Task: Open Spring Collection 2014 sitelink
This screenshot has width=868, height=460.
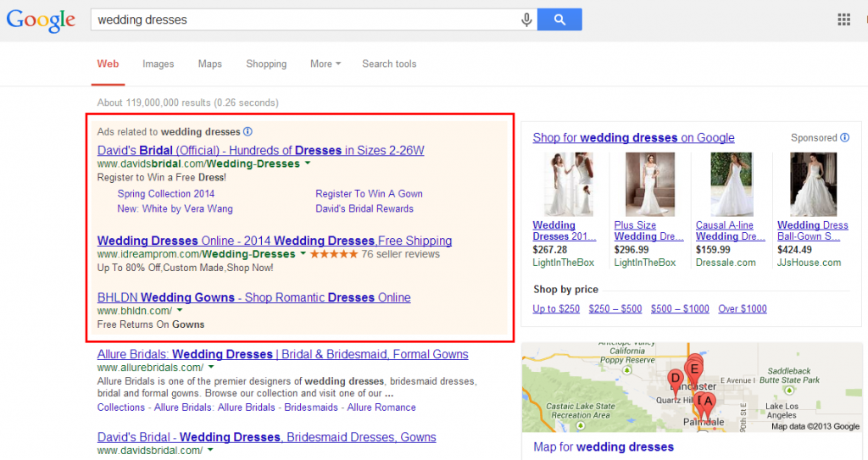Action: coord(165,194)
